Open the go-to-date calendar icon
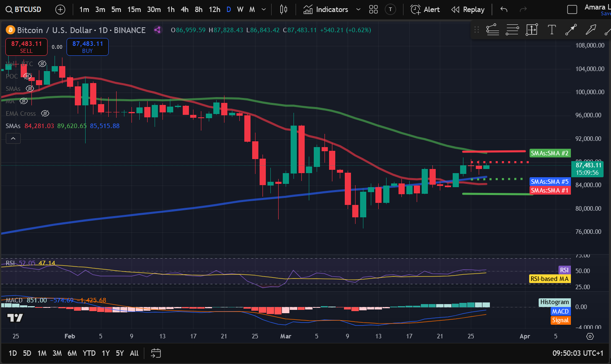 pyautogui.click(x=156, y=353)
